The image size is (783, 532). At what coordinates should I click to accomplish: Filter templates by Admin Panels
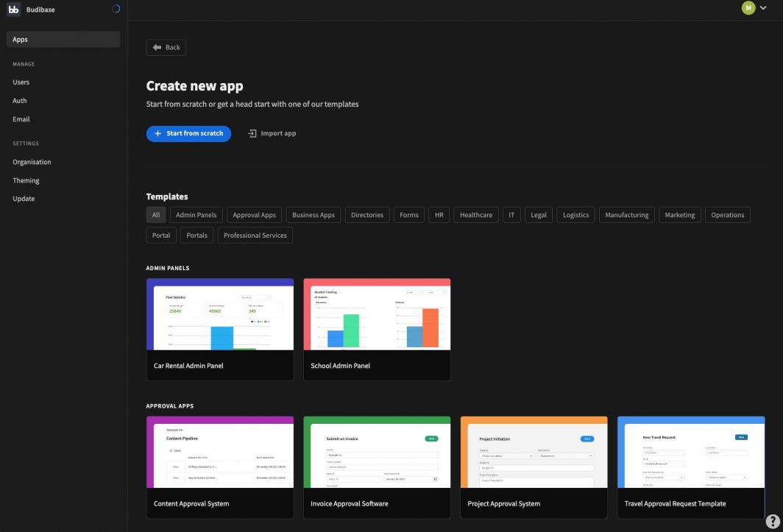[196, 215]
